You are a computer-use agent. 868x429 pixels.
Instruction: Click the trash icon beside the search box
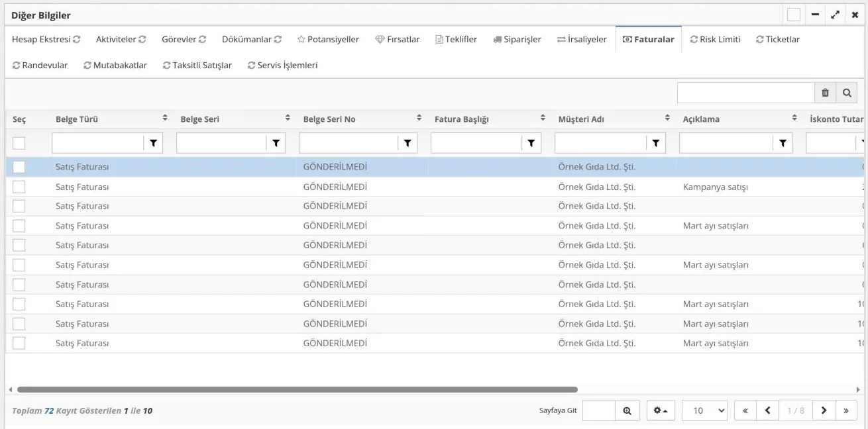point(825,93)
